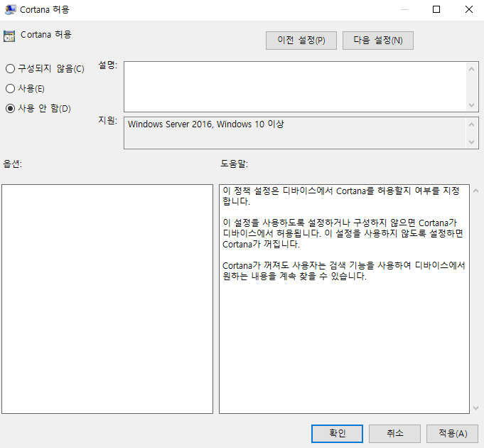Open next setting via 다음 설정(N) button
484x448 pixels.
point(378,40)
